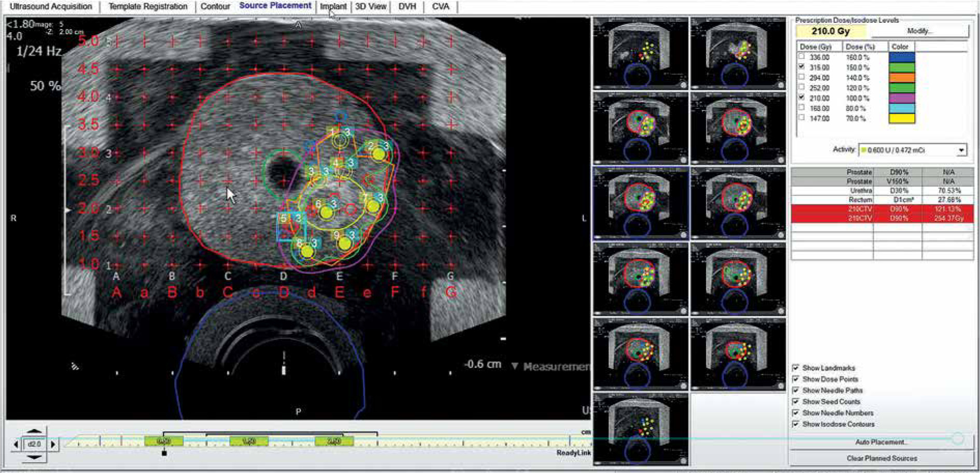Open the 3D View tab
The image size is (980, 473).
(371, 7)
